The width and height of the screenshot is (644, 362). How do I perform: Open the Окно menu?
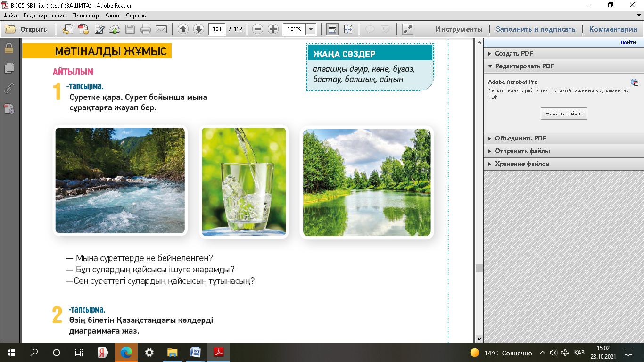coord(112,16)
